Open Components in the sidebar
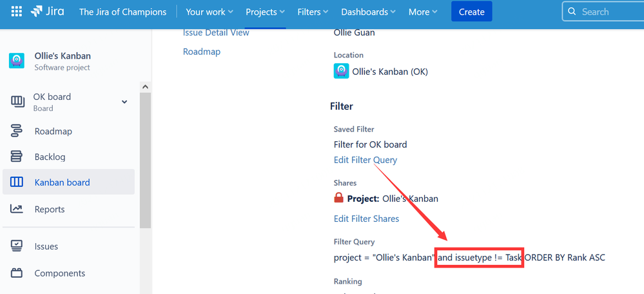 click(60, 273)
